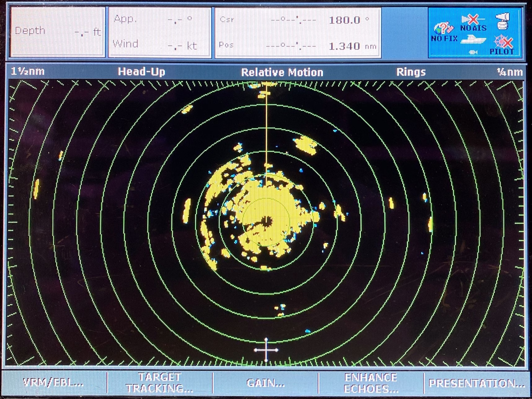Toggle the Rings display label
Viewport: 532px width, 399px height.
411,72
